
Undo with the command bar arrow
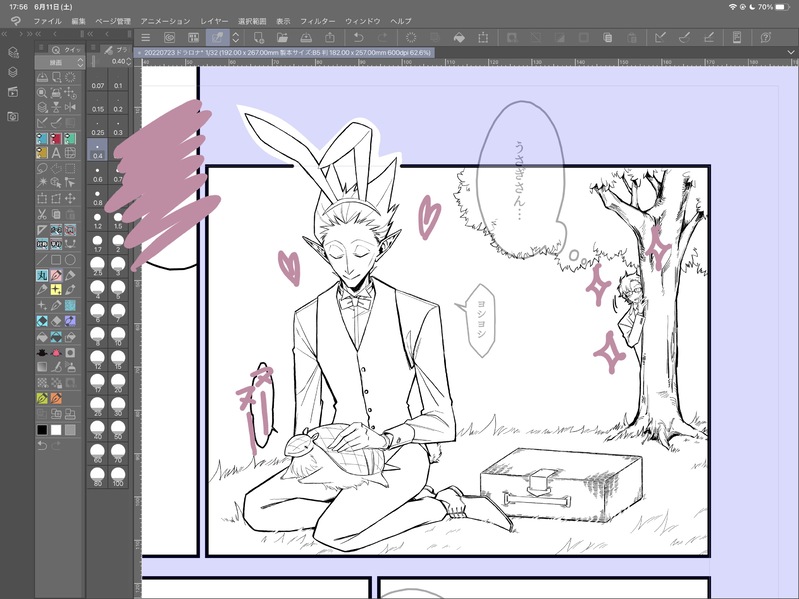coord(358,37)
